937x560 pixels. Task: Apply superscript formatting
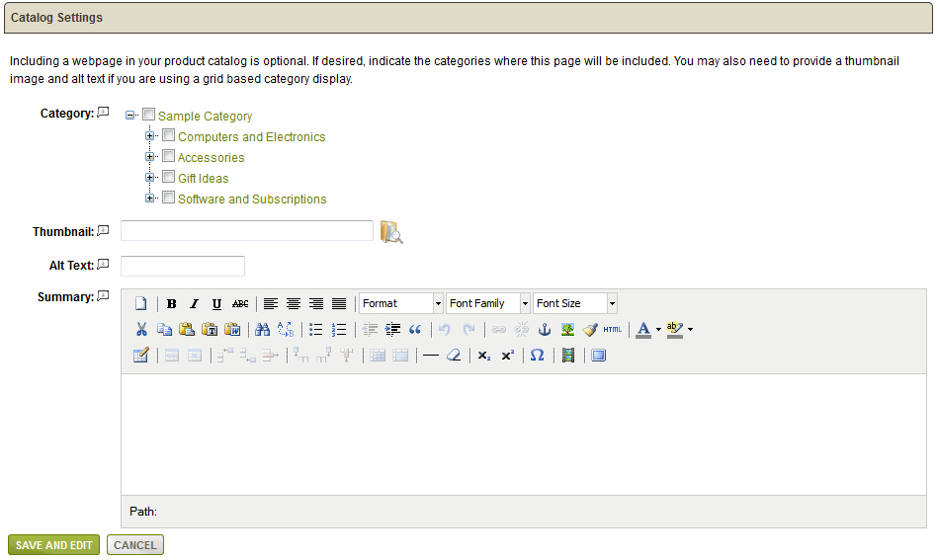pos(507,356)
